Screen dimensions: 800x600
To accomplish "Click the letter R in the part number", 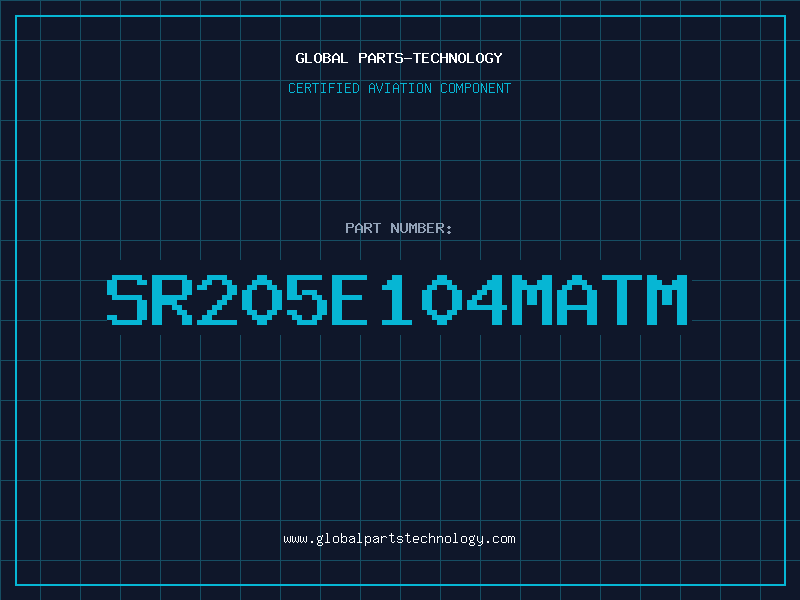I will 172,300.
